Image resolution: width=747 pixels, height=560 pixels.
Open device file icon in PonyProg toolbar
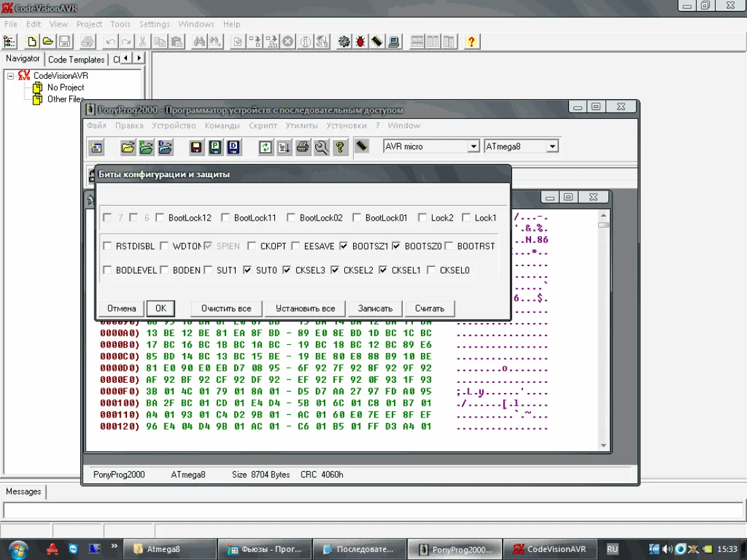[128, 147]
